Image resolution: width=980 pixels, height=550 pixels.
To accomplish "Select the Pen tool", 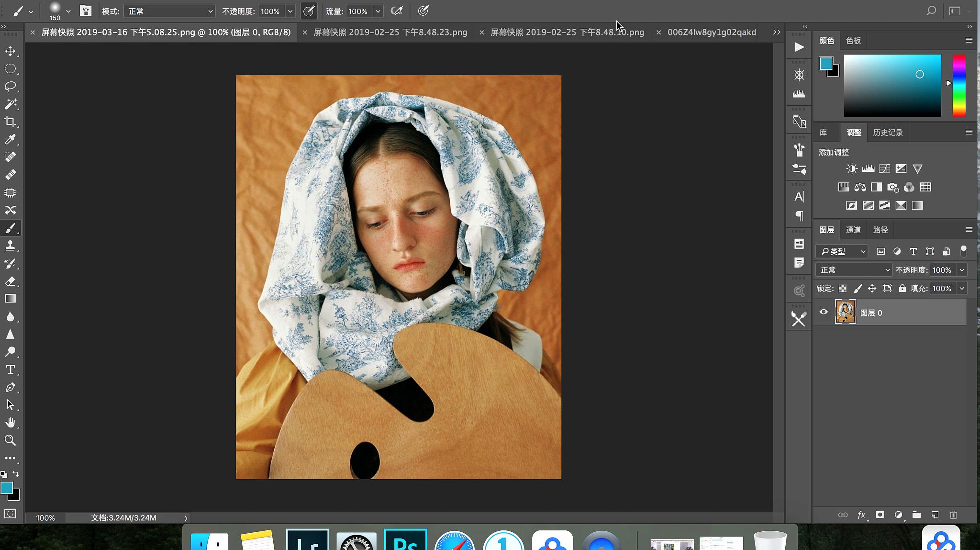I will (x=10, y=387).
